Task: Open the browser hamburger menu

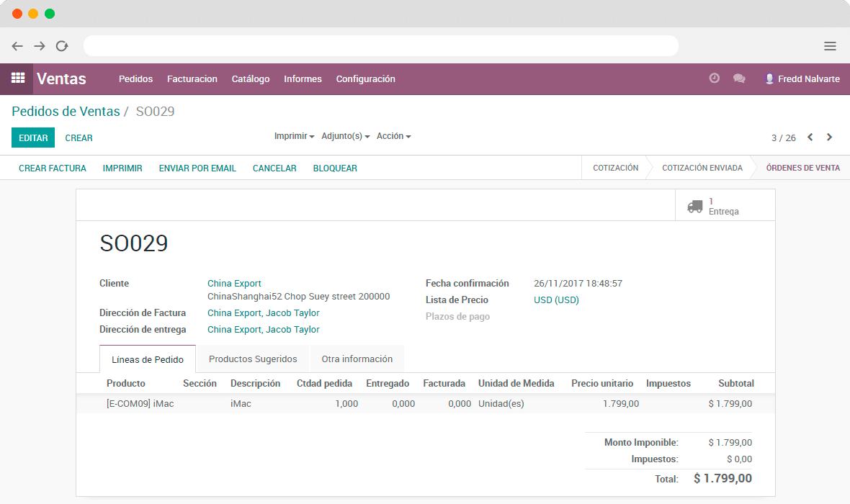Action: [x=830, y=46]
